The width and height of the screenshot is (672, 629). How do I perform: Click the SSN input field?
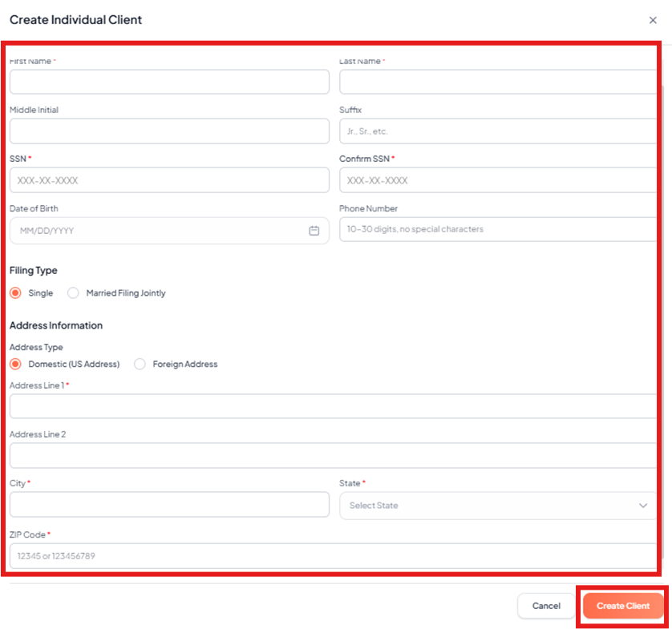pos(169,180)
